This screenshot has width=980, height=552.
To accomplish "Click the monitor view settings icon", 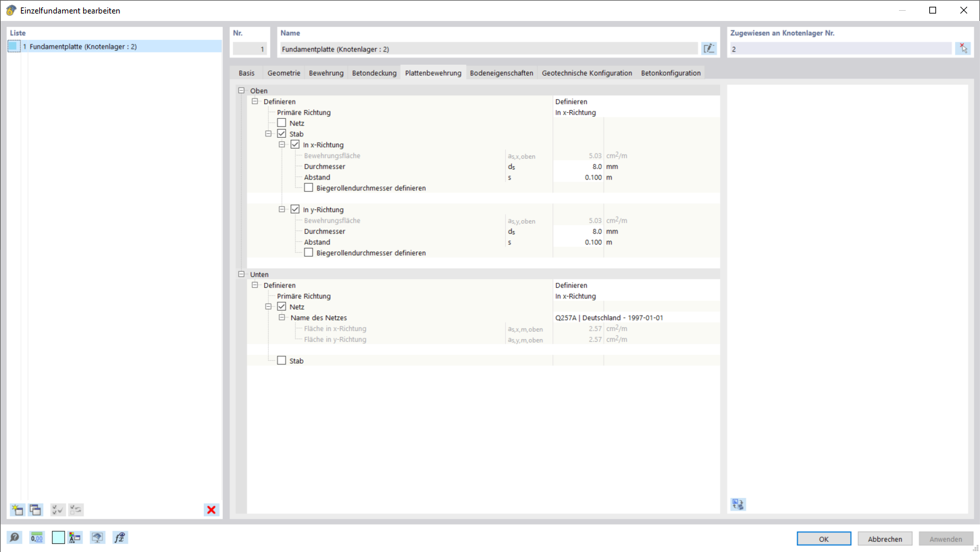I will 97,538.
